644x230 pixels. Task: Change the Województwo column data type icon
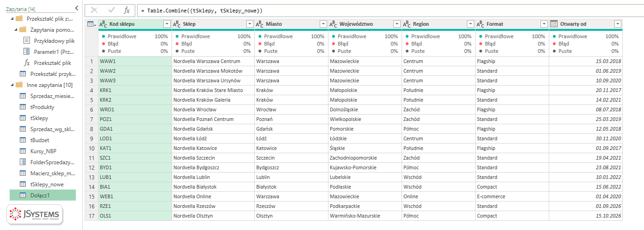(333, 24)
